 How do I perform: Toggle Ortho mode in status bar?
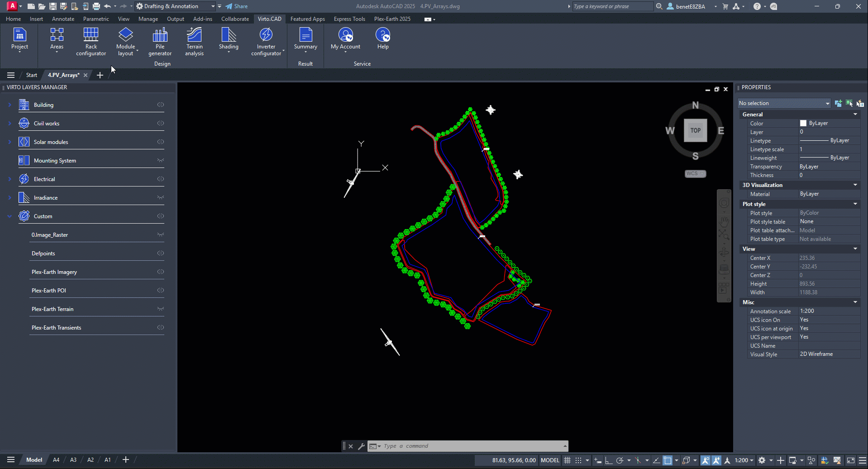[609, 460]
